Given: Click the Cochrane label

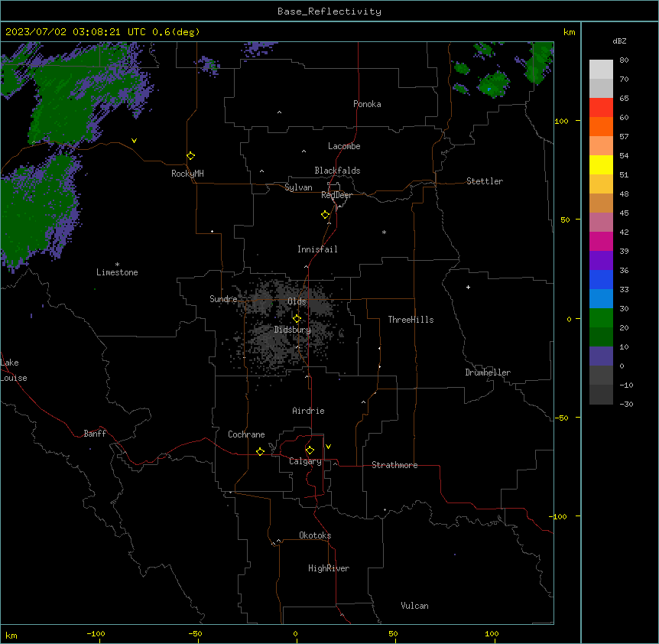Looking at the screenshot, I should click(246, 434).
